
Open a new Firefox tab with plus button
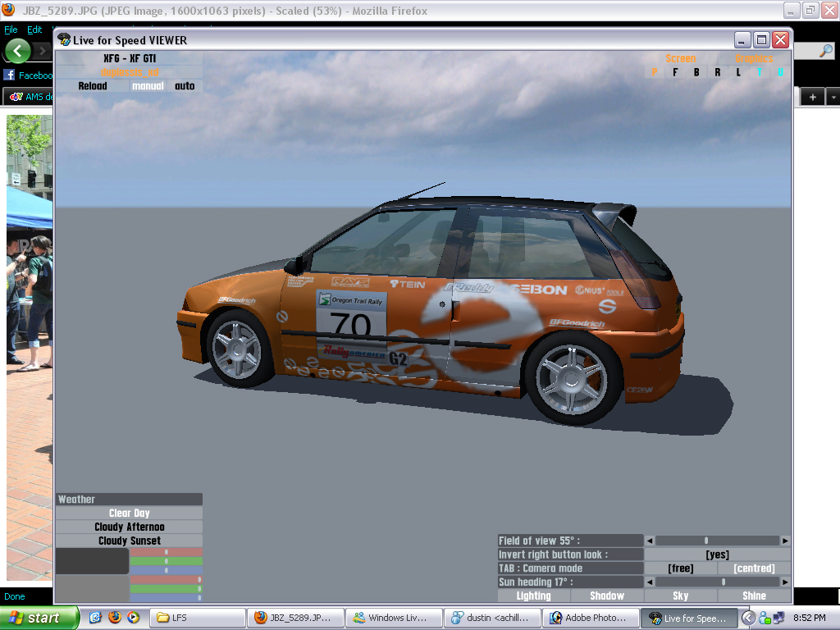click(x=813, y=97)
